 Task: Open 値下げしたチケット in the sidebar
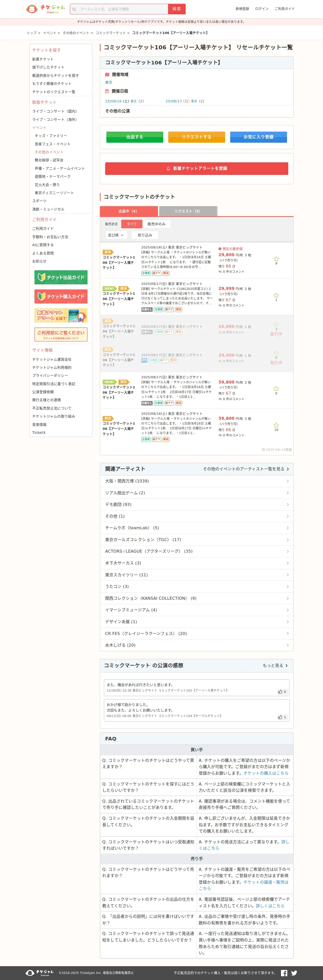[x=48, y=67]
